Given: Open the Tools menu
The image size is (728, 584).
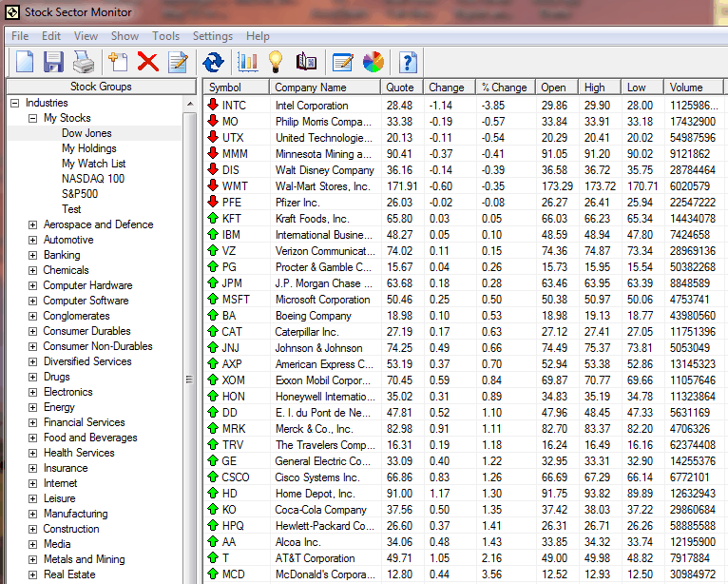Looking at the screenshot, I should [x=165, y=36].
